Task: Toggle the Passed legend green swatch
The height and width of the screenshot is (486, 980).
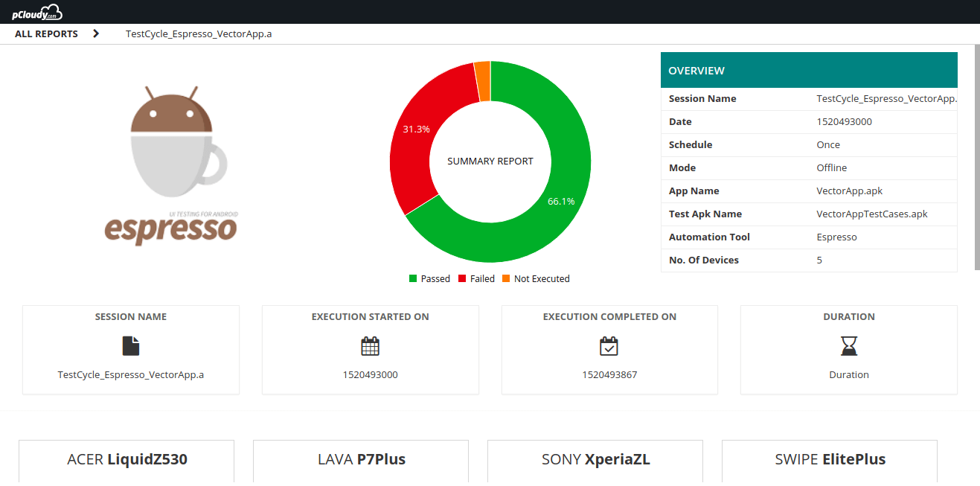Action: pyautogui.click(x=413, y=278)
